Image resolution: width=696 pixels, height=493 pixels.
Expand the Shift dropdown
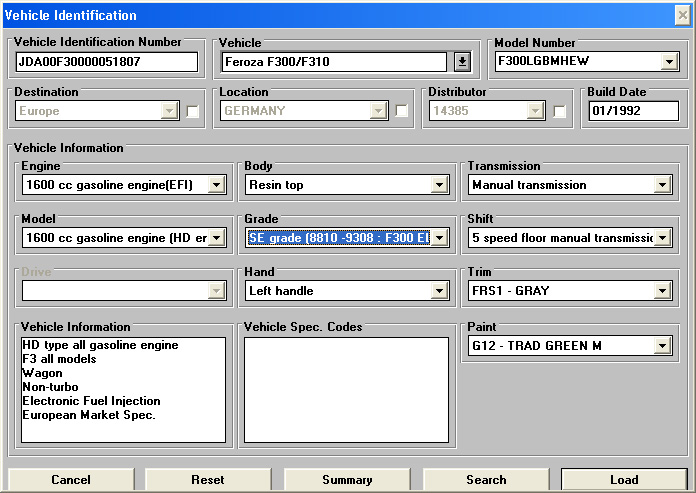click(x=662, y=238)
